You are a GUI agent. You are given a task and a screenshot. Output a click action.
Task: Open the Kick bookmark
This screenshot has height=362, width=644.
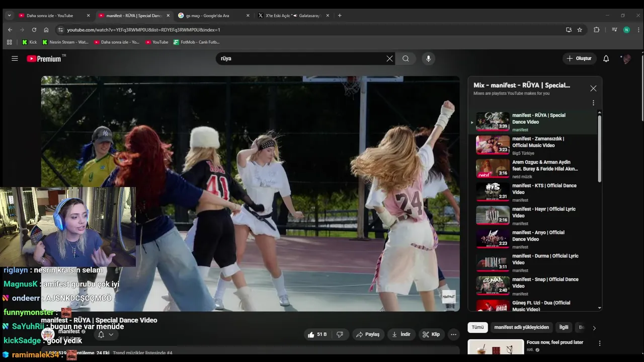coord(29,42)
